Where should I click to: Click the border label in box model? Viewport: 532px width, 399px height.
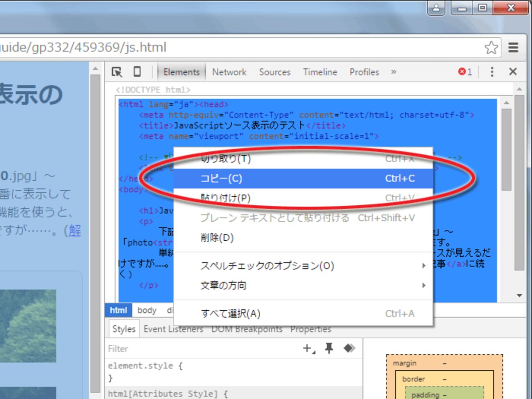(414, 379)
